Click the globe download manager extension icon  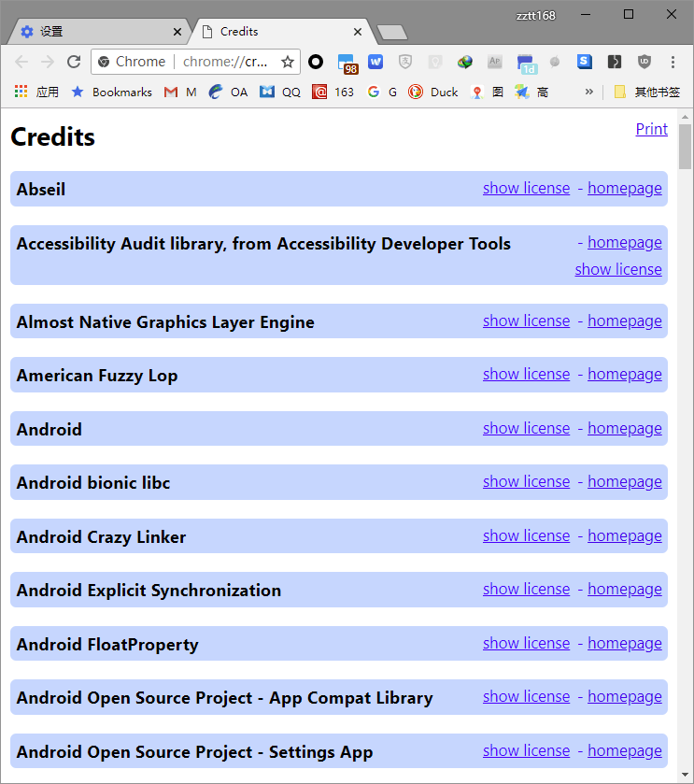coord(465,62)
